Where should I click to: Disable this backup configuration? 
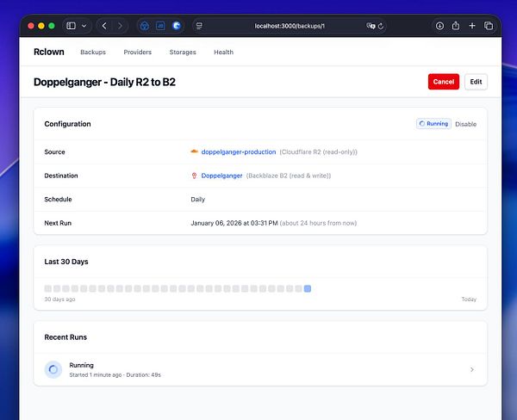[465, 124]
